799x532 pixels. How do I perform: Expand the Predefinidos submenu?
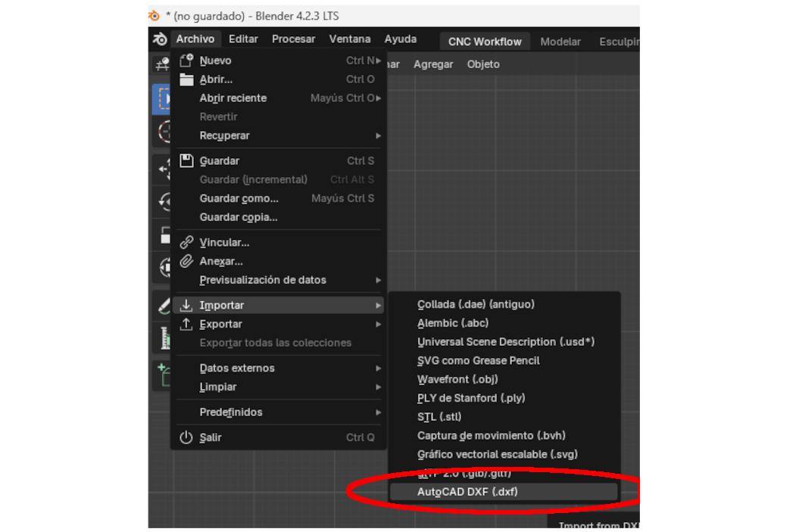coord(378,412)
